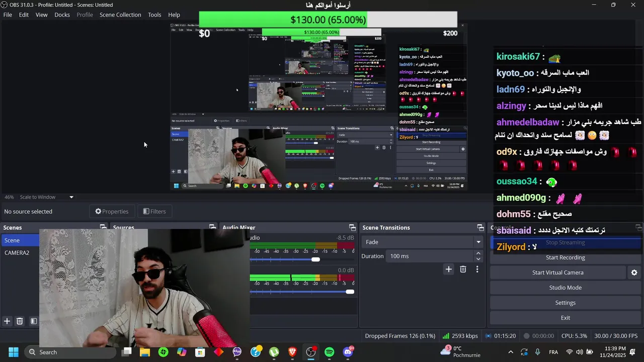This screenshot has width=644, height=362.
Task: Select the Scene item in Scenes list
Action: 20,240
